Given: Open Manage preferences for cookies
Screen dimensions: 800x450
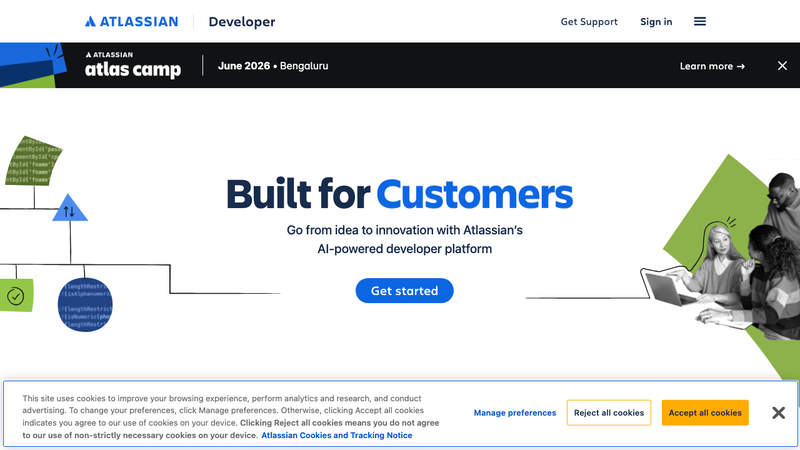Looking at the screenshot, I should [x=515, y=413].
